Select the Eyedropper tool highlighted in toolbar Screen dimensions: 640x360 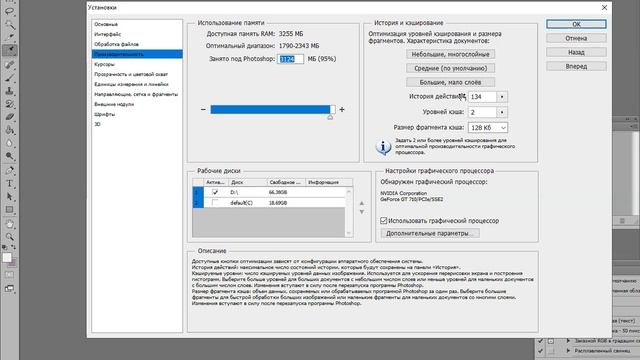click(9, 50)
